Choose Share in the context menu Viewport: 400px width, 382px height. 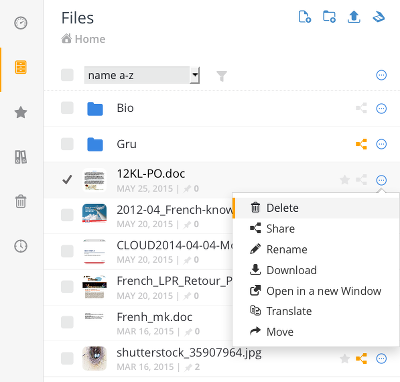pos(316,229)
